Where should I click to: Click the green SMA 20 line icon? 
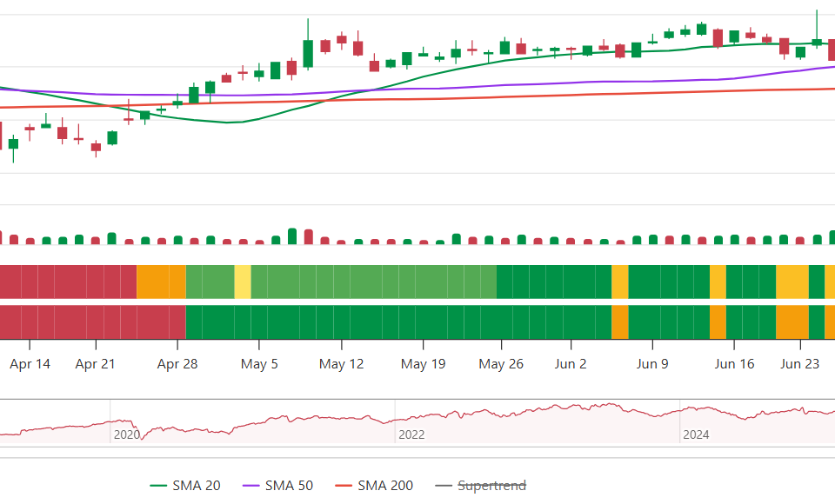(158, 486)
